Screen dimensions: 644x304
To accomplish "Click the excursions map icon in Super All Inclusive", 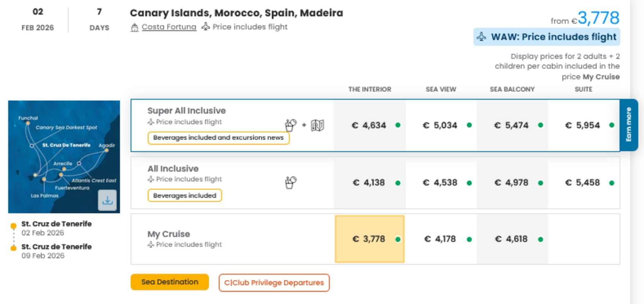I will point(317,125).
